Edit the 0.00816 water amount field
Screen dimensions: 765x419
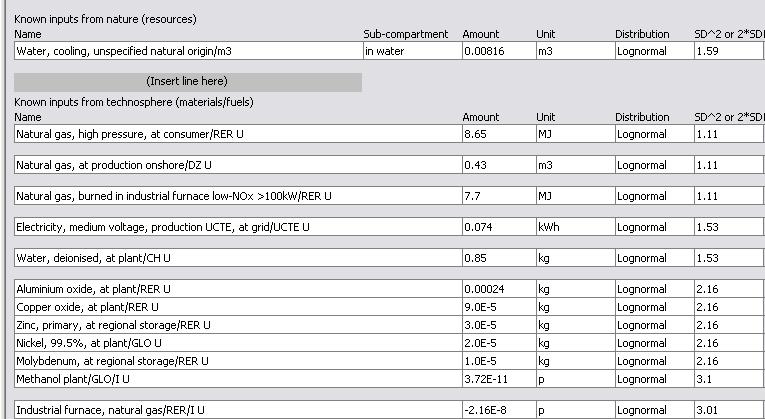pos(496,50)
